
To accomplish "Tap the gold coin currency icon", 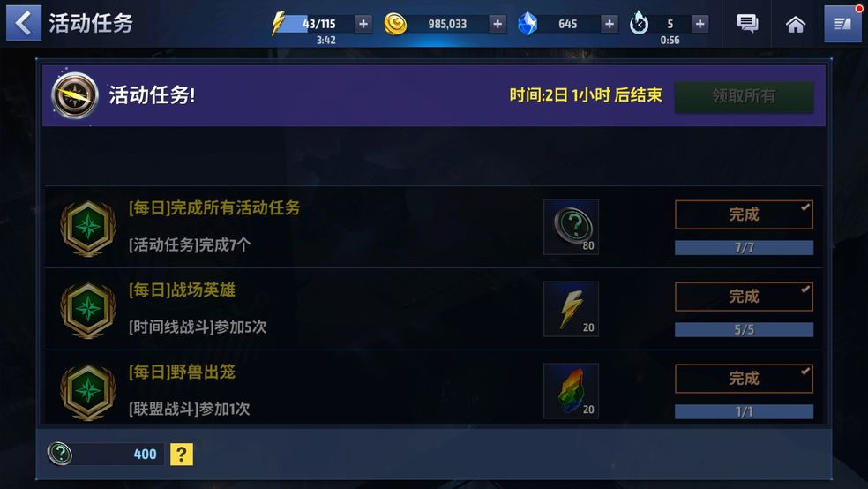I will point(395,24).
